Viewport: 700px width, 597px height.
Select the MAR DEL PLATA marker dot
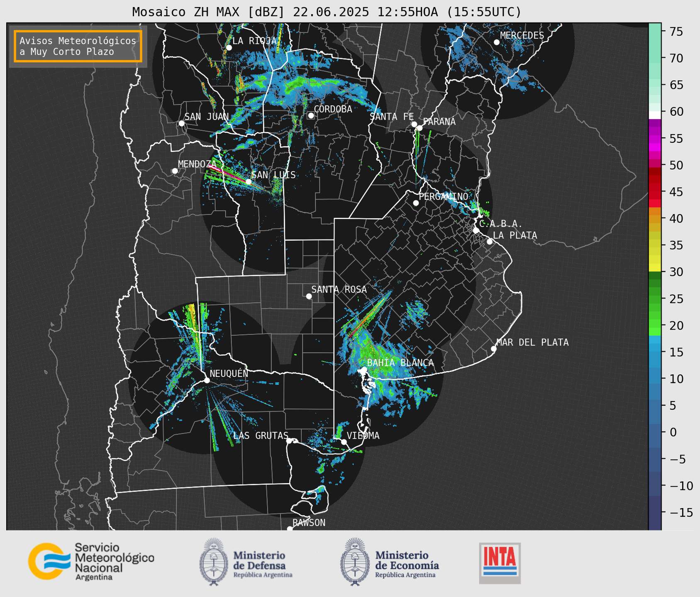tap(493, 349)
